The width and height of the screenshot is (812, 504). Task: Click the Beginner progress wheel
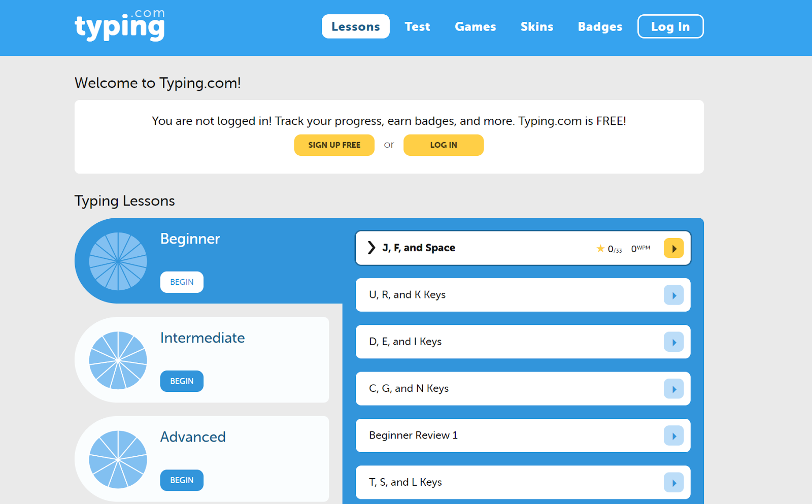tap(118, 261)
